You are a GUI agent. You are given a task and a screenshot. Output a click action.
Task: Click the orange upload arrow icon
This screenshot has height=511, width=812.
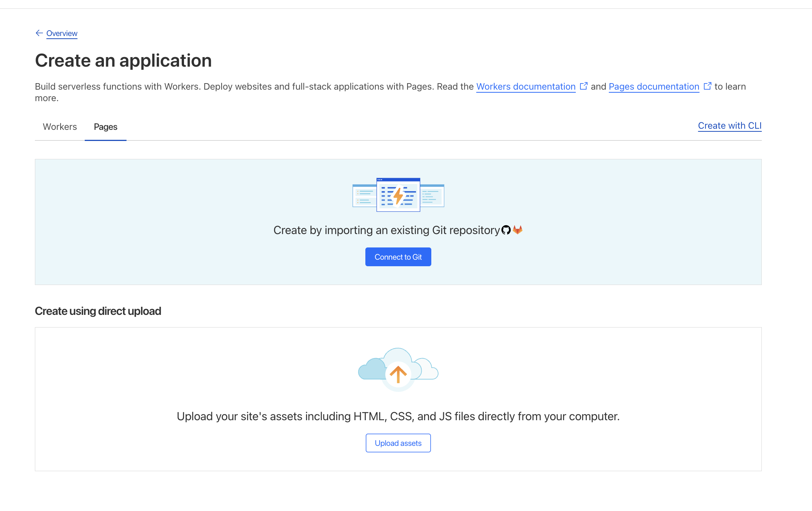click(x=398, y=374)
